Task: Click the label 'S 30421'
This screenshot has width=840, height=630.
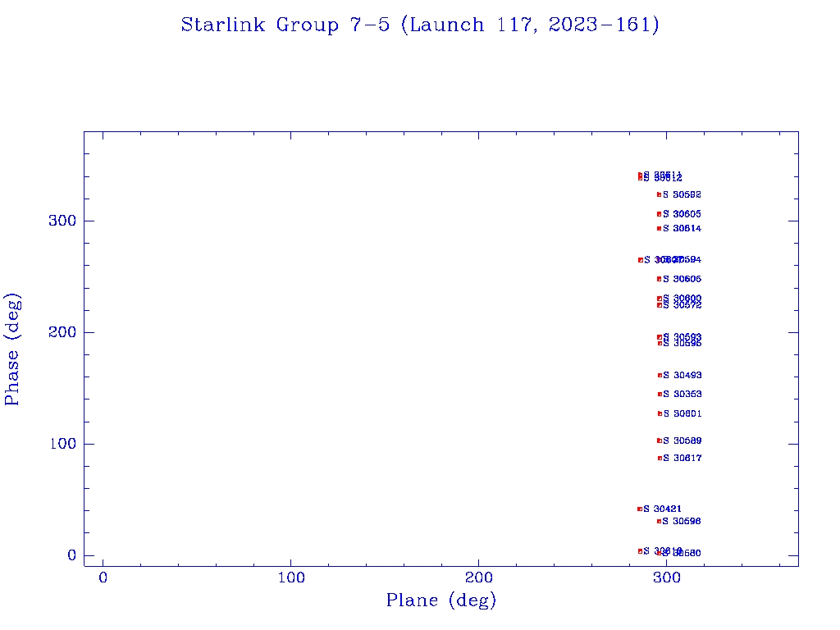Action: [663, 509]
